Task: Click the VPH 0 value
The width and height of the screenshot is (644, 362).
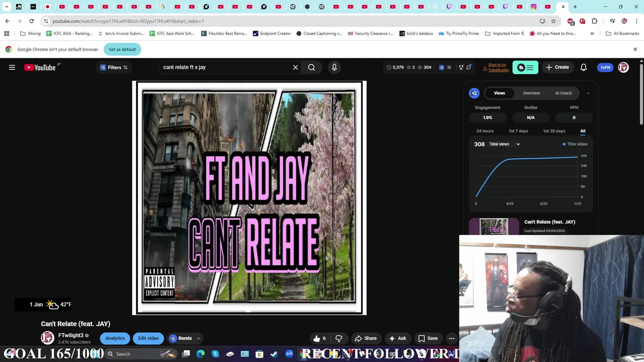Action: pyautogui.click(x=574, y=118)
